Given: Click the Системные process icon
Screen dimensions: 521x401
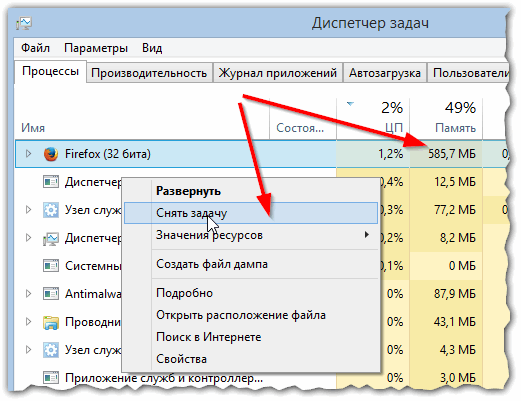Looking at the screenshot, I should (x=51, y=266).
